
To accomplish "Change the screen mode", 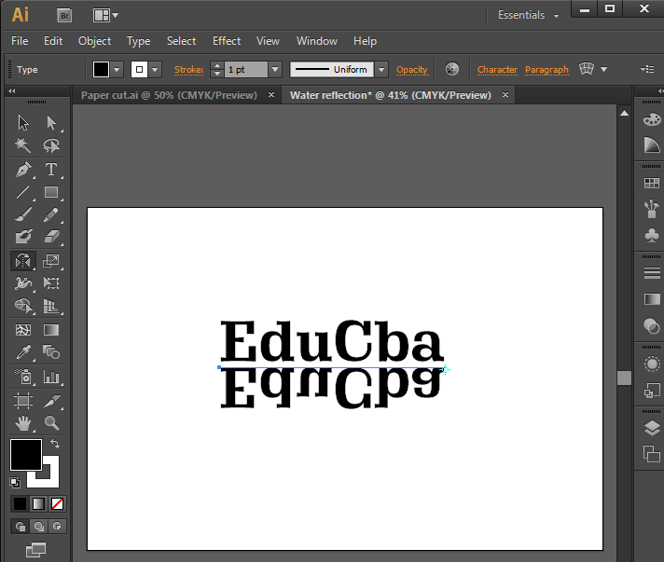I will coord(36,550).
